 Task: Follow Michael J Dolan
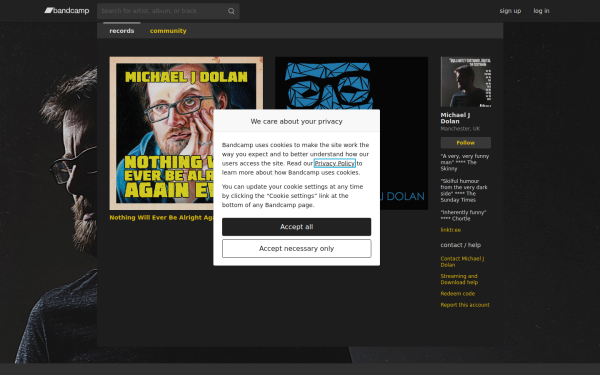[x=466, y=143]
